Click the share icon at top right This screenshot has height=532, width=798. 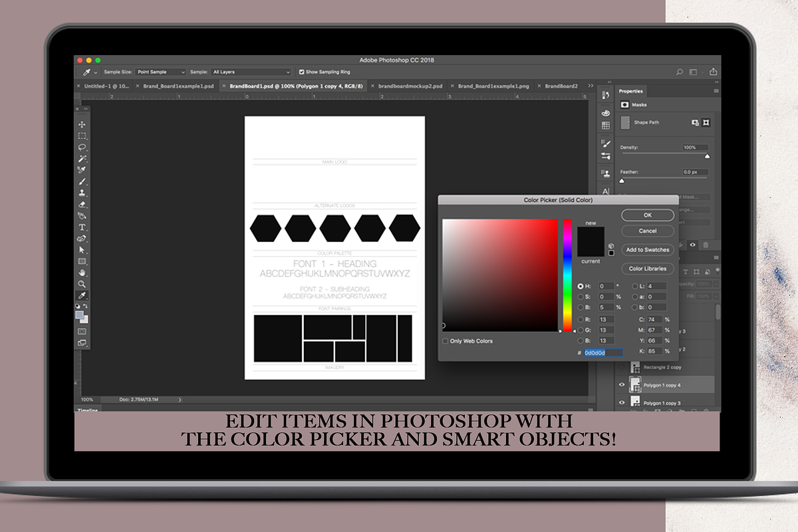714,72
